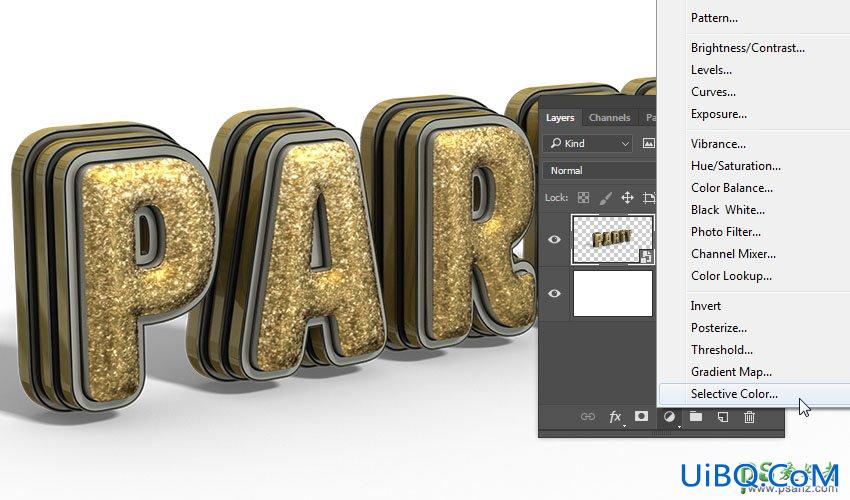Lock transparent pixels checkerboard icon
850x500 pixels.
point(583,197)
